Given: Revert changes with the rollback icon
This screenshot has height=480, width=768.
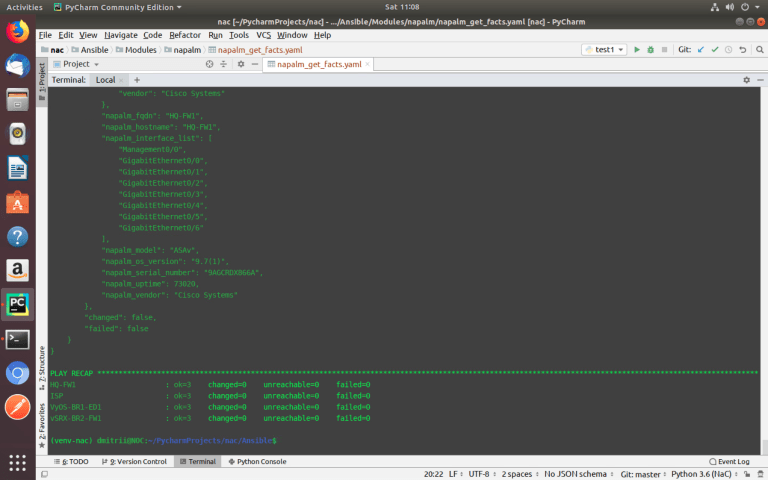Looking at the screenshot, I should [x=742, y=49].
